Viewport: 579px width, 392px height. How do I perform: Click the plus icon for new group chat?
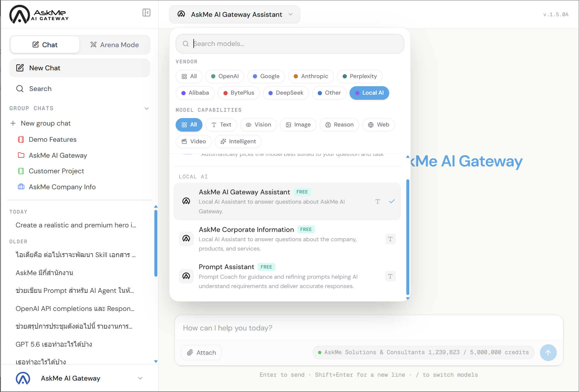13,123
